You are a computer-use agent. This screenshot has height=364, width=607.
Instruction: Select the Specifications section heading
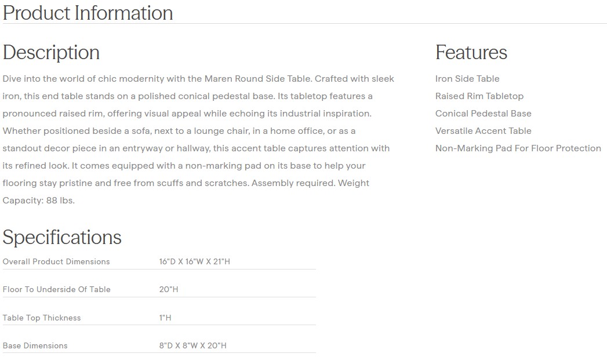point(62,237)
